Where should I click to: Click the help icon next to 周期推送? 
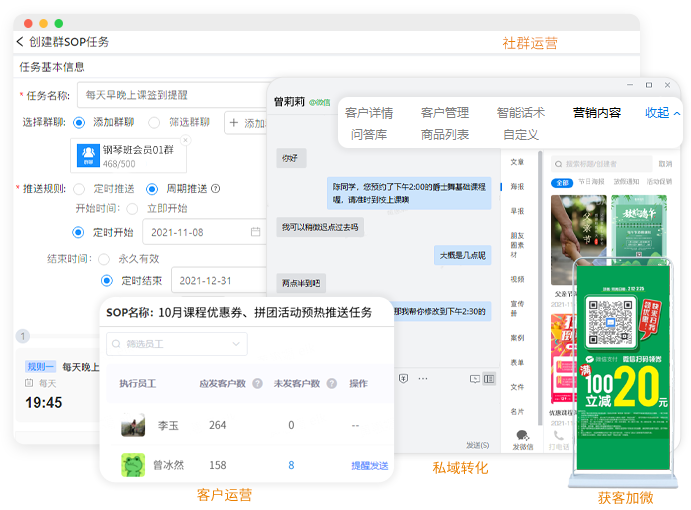click(x=215, y=188)
